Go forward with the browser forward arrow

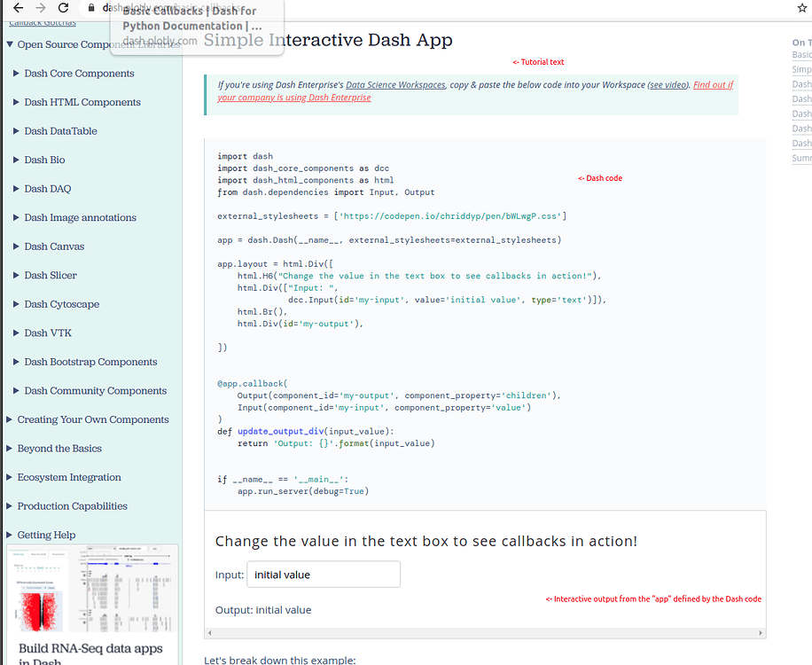tap(41, 8)
